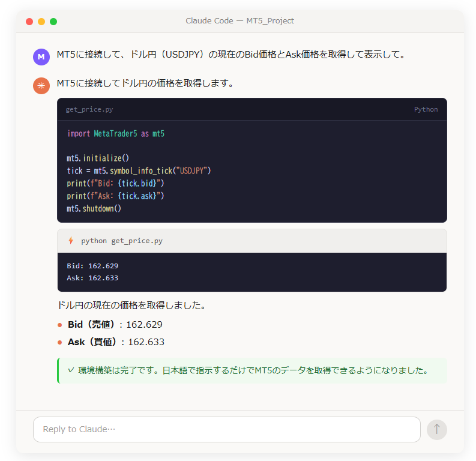Click the get_price.py file name header
The image size is (476, 461).
coord(89,110)
